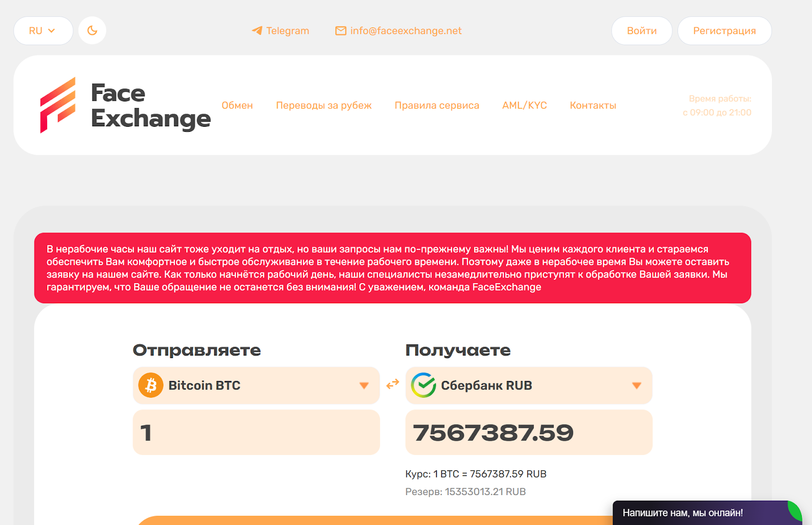
Task: Click the Получаете heading
Action: [x=458, y=350]
